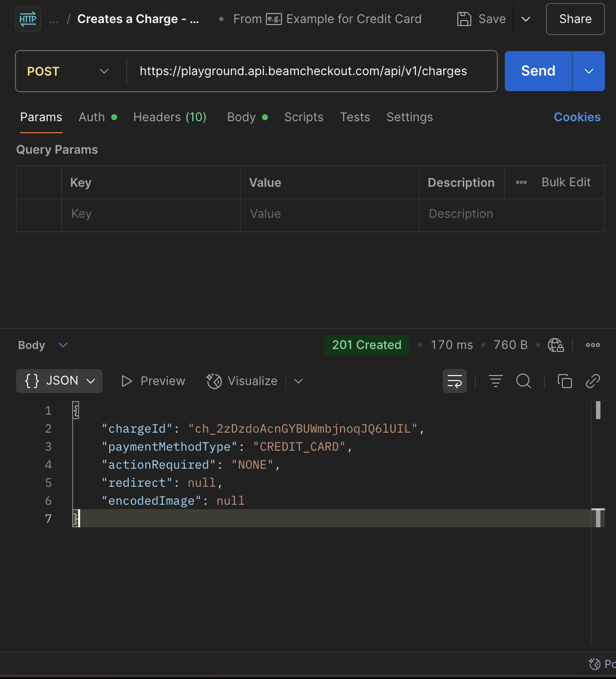Click the "CREDIT_CARD" value
The image size is (616, 679).
point(299,447)
